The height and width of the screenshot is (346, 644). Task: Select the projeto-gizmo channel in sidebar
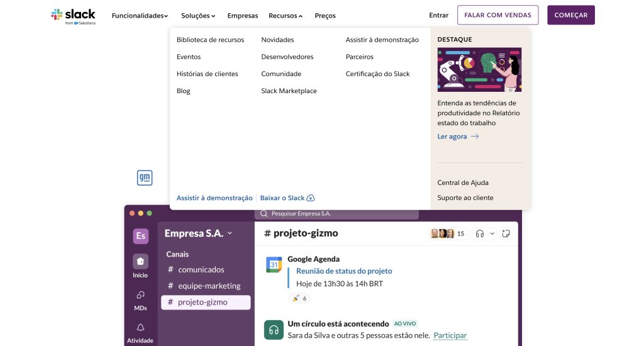click(x=206, y=303)
